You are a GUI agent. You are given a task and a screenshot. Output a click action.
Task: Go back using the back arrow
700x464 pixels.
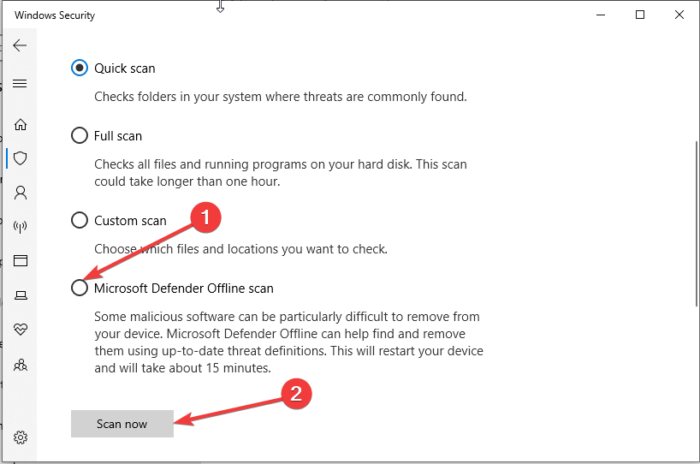pyautogui.click(x=20, y=46)
